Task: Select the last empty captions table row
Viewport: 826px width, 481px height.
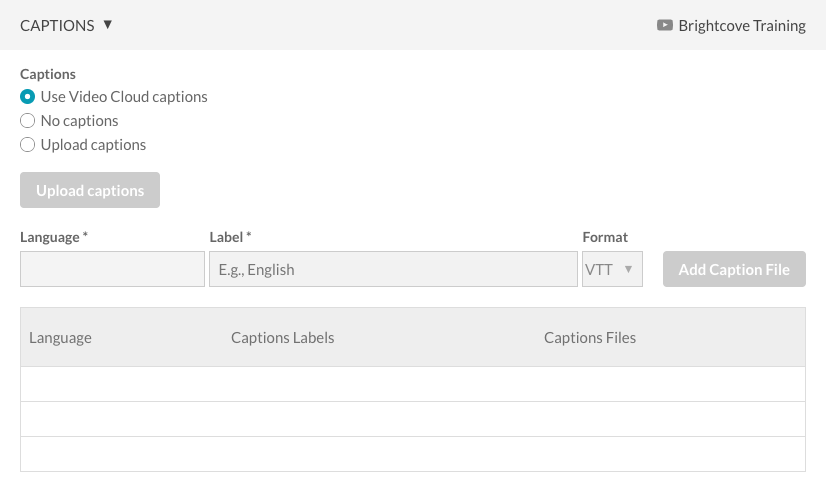Action: [x=412, y=454]
